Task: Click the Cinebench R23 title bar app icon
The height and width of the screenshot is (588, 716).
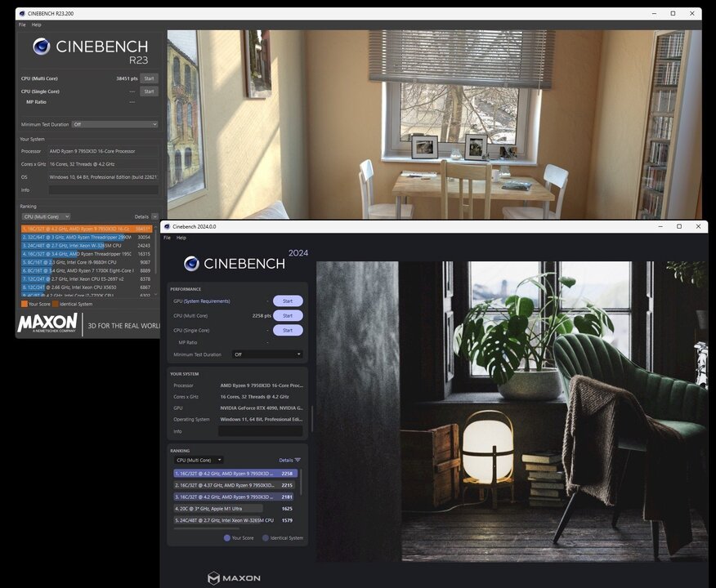Action: pos(22,13)
